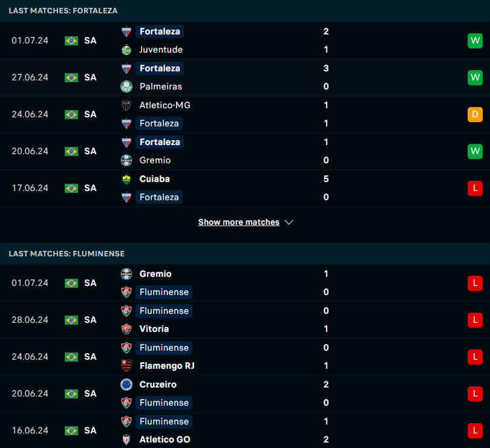Open the Flamengo RJ team name

pos(167,366)
